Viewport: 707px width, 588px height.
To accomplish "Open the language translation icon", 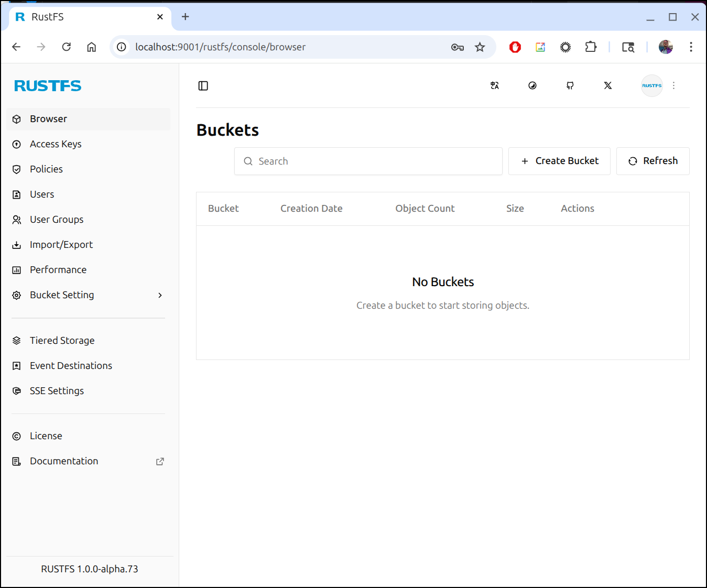I will pos(494,86).
